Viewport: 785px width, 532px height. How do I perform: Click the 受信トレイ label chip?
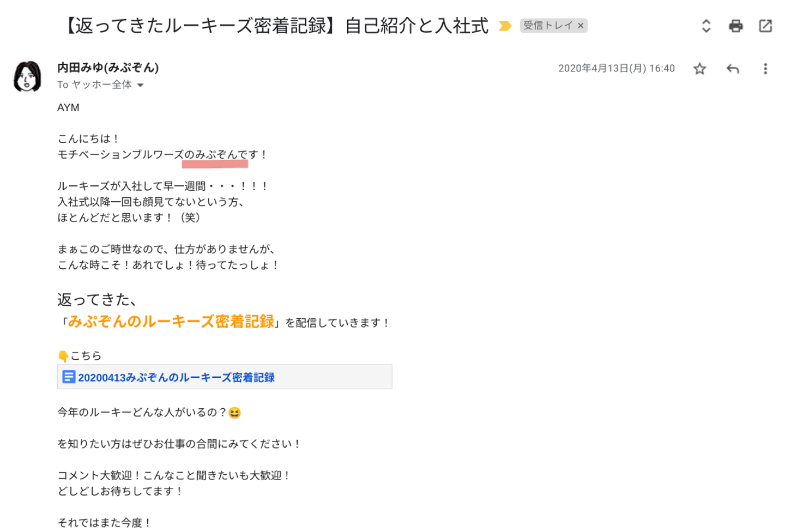click(x=547, y=26)
